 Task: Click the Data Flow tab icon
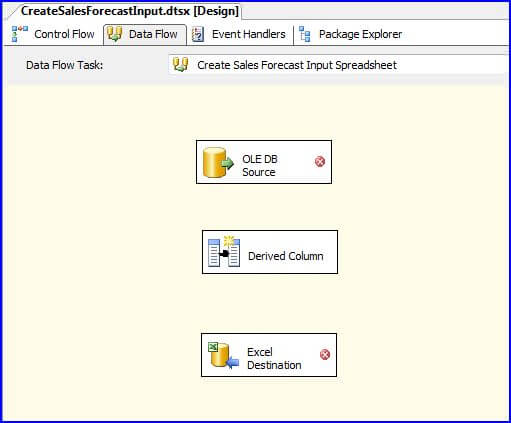click(x=115, y=34)
